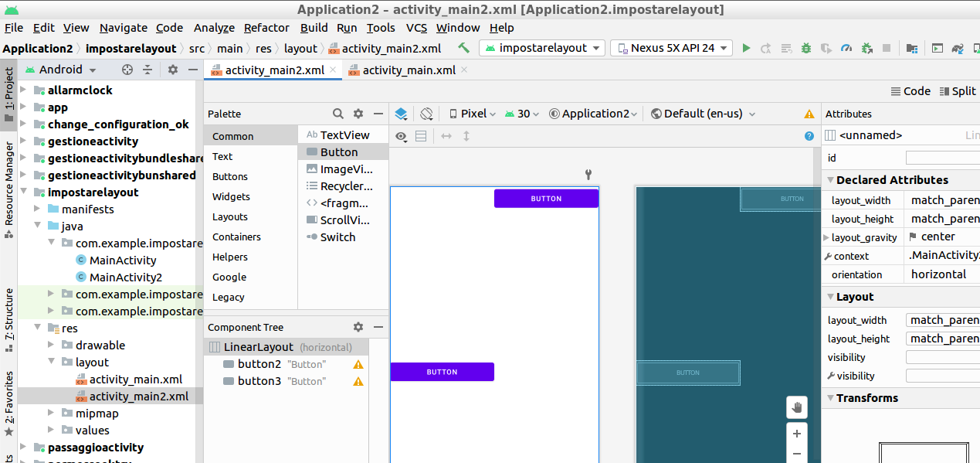The image size is (980, 463).
Task: Click Sync Project with Gradle Files icon
Action: 958,48
